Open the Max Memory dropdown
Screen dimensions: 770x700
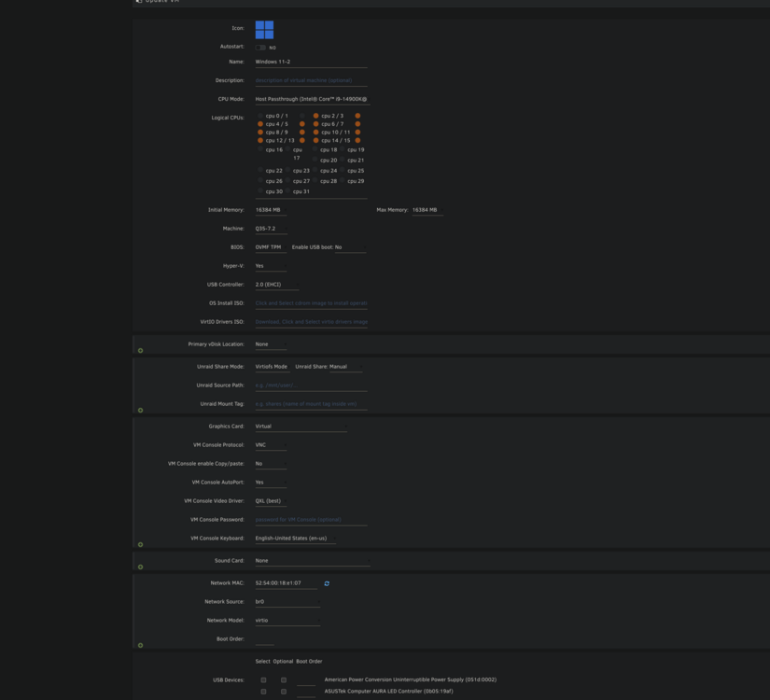click(427, 210)
